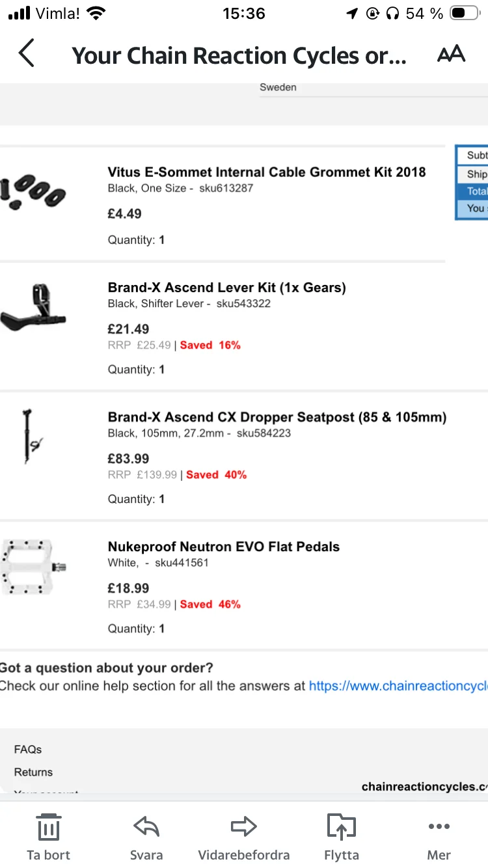The width and height of the screenshot is (488, 868).
Task: Open the Mer three-dots menu
Action: click(x=439, y=827)
